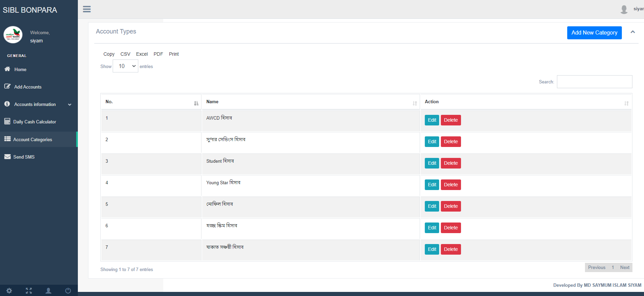Export the table using the PDF button
Image resolution: width=644 pixels, height=296 pixels.
[158, 54]
